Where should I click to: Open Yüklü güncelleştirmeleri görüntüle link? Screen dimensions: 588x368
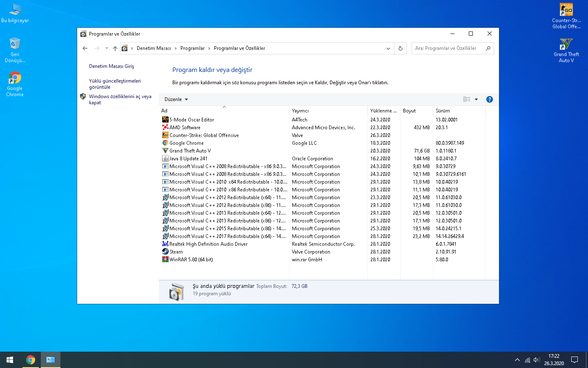point(115,84)
